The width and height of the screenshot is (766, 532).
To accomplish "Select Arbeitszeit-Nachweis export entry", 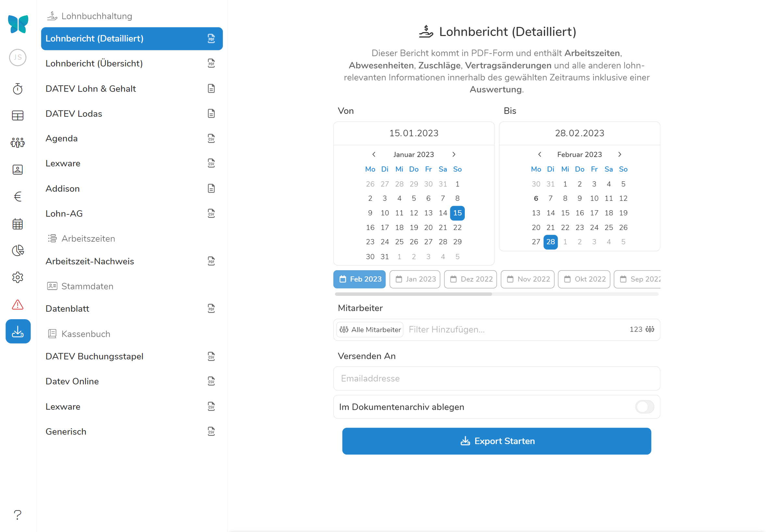I will tap(132, 261).
